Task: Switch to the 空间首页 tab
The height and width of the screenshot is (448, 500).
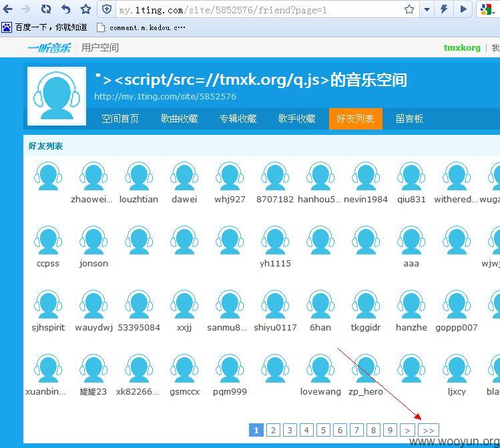Action: tap(120, 119)
